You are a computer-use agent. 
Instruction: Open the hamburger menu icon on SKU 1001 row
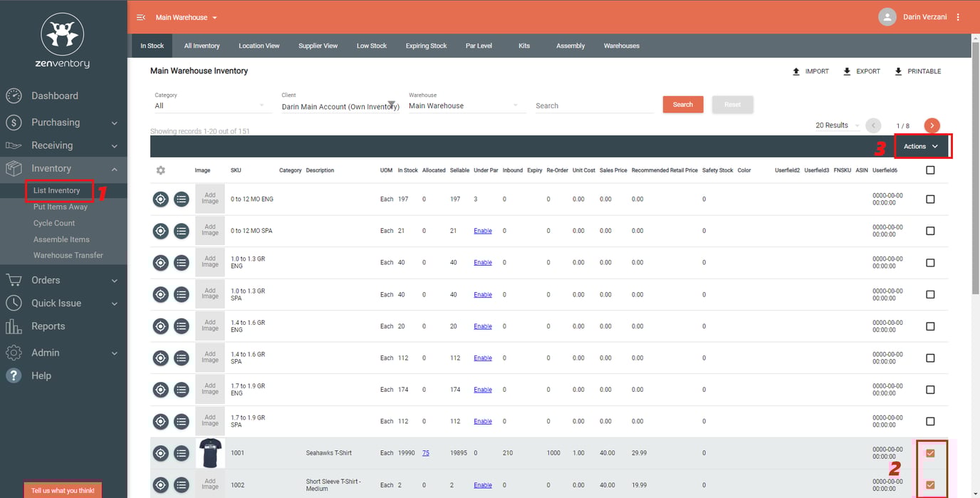click(x=182, y=452)
